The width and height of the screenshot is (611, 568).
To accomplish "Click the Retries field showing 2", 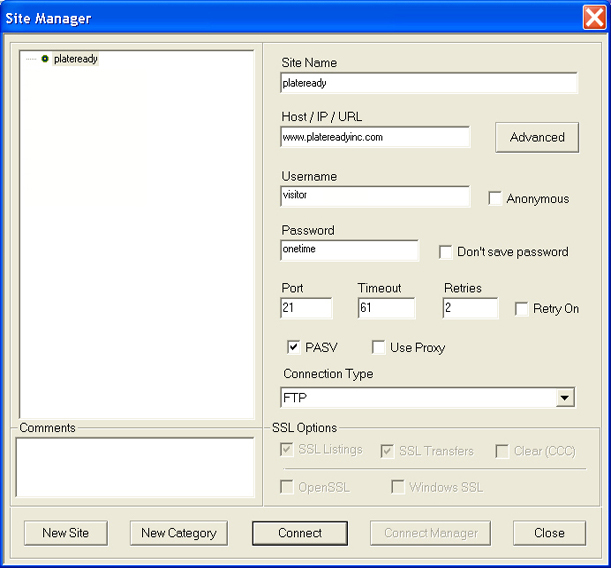I will 470,308.
